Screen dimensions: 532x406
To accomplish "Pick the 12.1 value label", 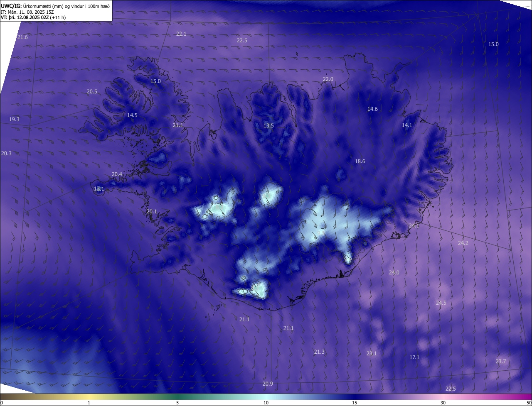I will (99, 189).
